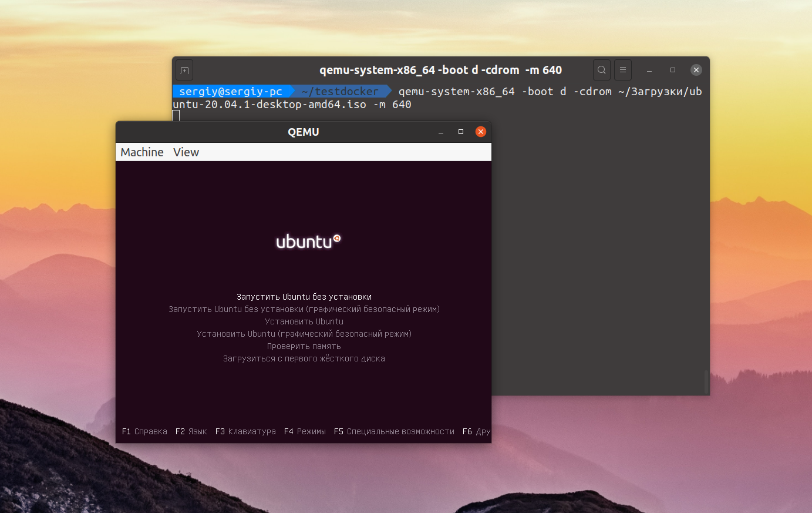Image resolution: width=812 pixels, height=513 pixels.
Task: Minimize the QEMU window
Action: point(441,132)
